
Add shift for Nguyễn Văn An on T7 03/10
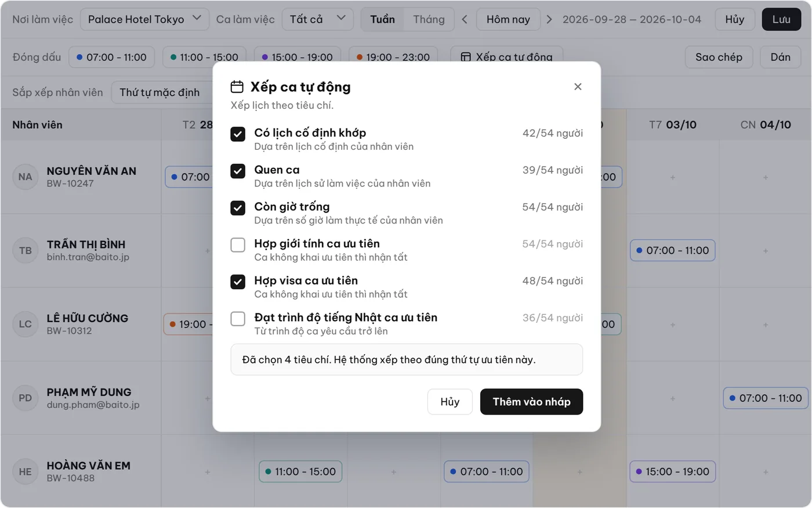(x=673, y=177)
